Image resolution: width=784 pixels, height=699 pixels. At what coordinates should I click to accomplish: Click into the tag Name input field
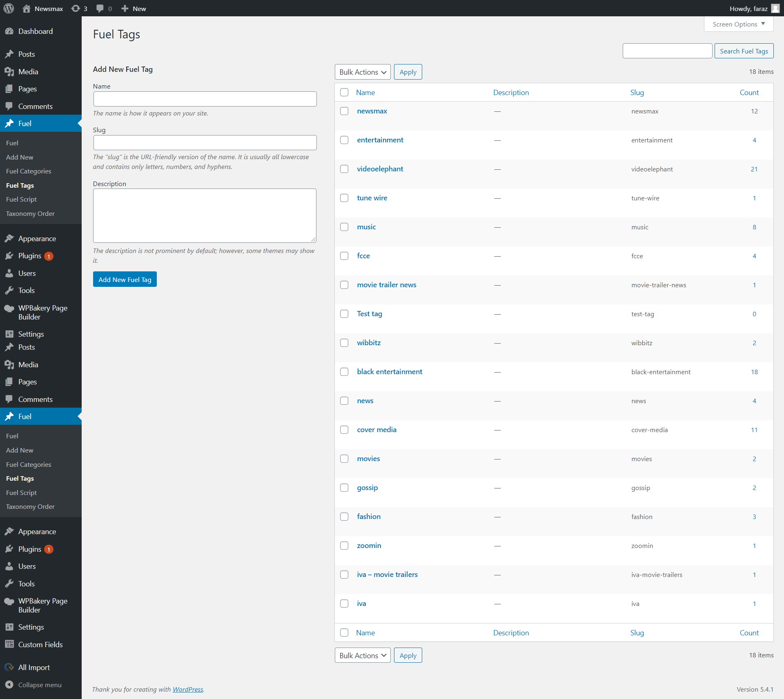[x=205, y=99]
